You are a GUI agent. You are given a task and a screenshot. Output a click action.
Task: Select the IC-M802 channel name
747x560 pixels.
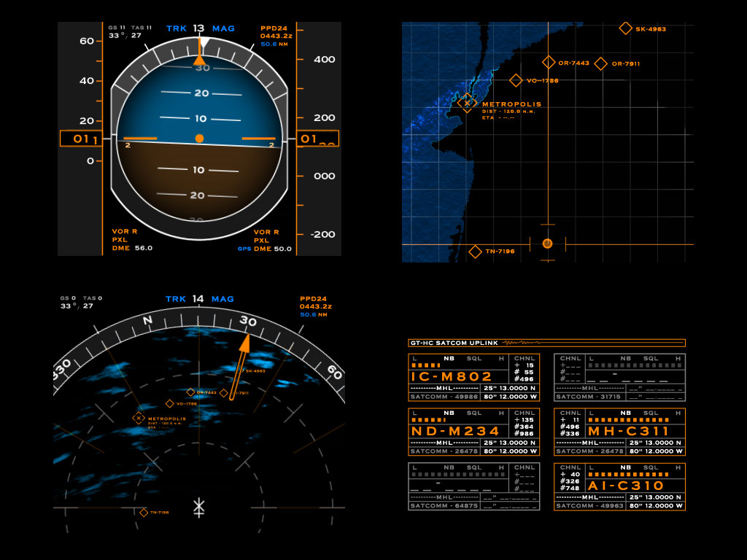click(451, 377)
